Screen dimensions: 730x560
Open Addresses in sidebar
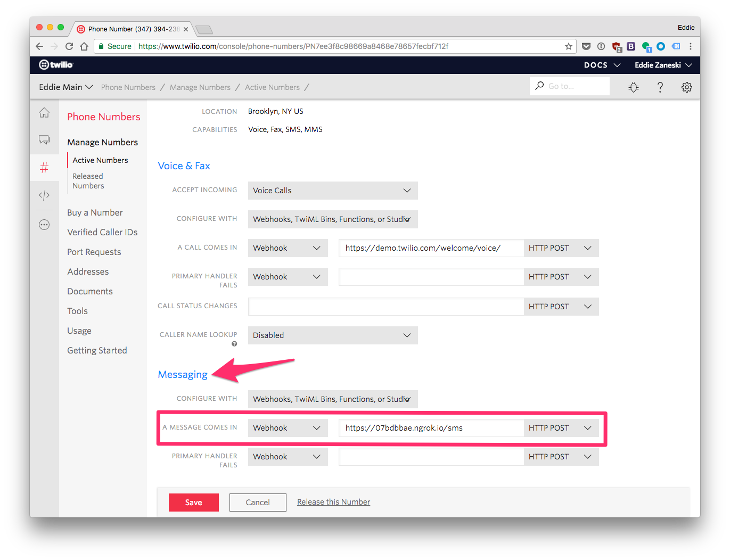[88, 271]
